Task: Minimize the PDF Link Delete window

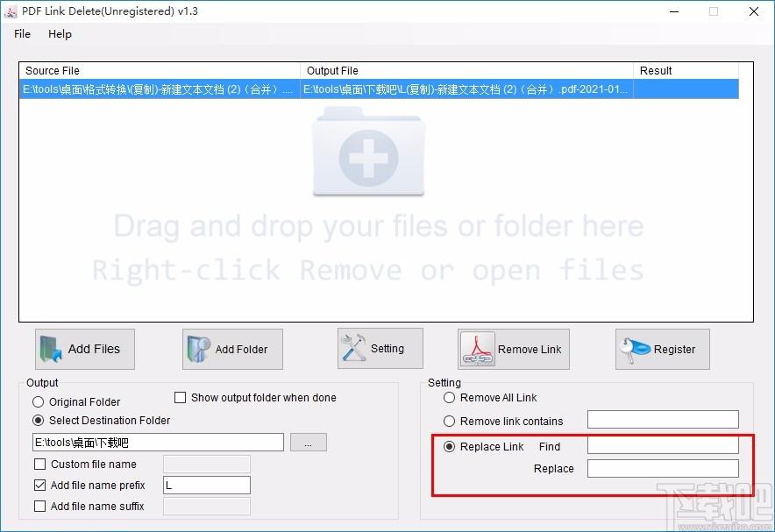Action: tap(674, 11)
